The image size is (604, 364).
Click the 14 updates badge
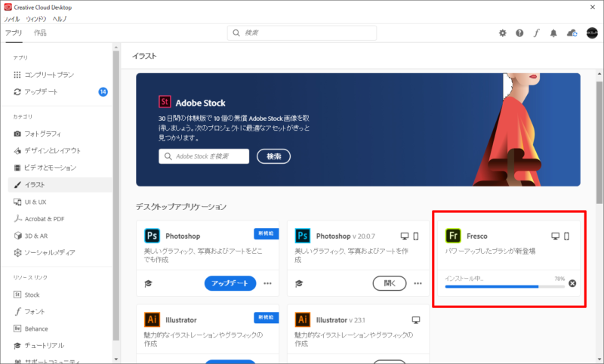click(103, 91)
